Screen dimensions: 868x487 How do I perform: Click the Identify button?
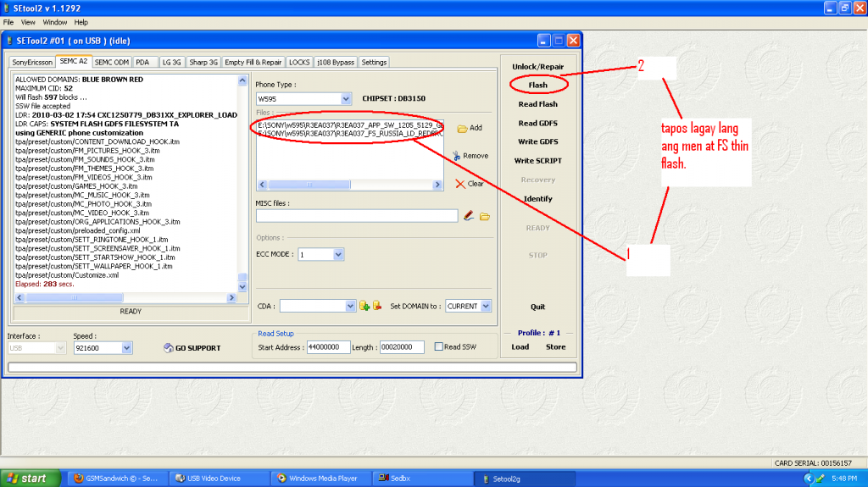[x=537, y=199]
